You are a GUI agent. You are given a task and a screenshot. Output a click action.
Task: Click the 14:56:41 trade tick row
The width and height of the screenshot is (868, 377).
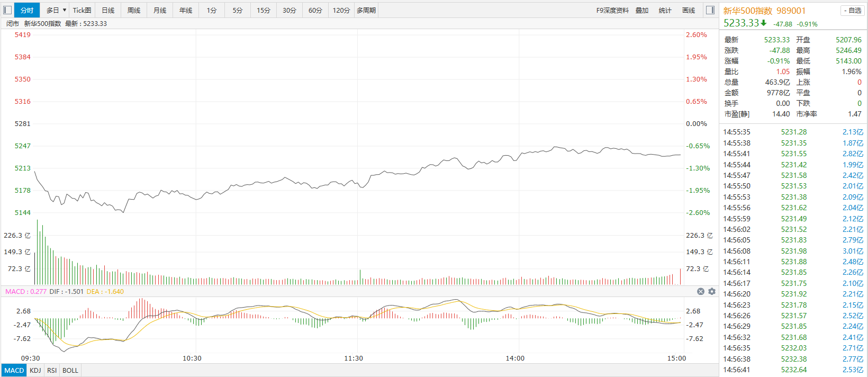coord(793,370)
